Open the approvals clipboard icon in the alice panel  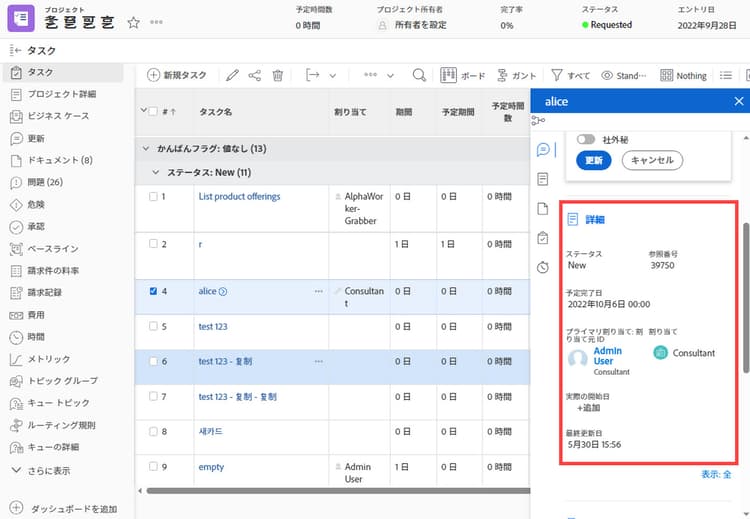tap(543, 238)
